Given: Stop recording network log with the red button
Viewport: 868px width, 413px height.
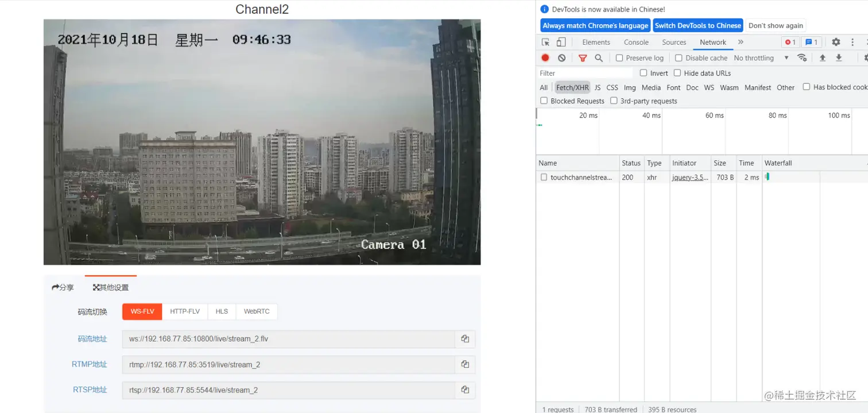Looking at the screenshot, I should coord(545,58).
